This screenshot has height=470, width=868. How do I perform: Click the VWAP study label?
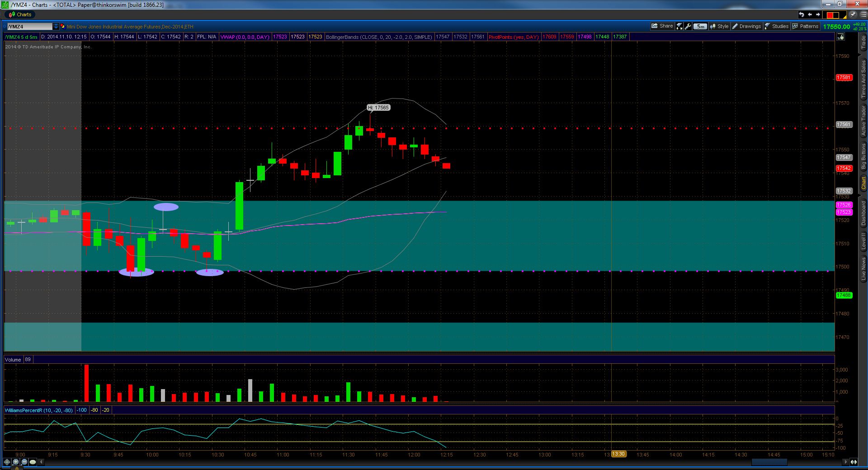point(245,37)
